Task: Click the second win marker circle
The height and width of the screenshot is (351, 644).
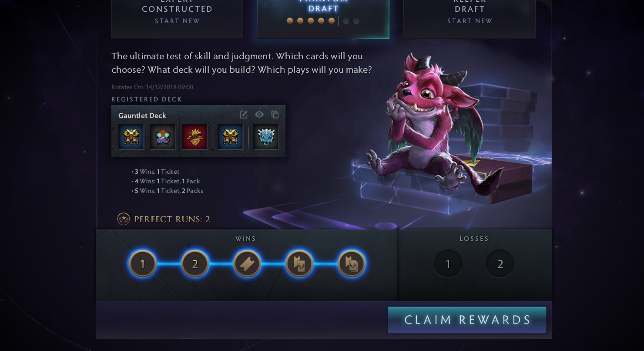Action: tap(195, 264)
